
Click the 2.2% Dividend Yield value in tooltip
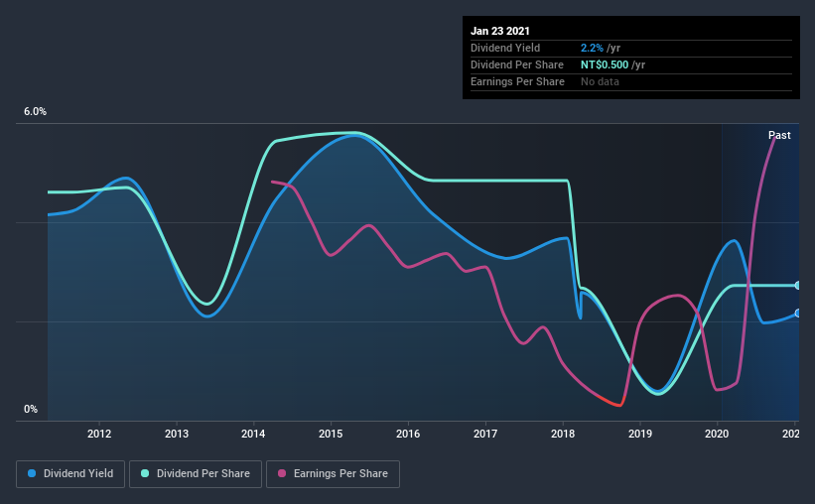pyautogui.click(x=592, y=48)
